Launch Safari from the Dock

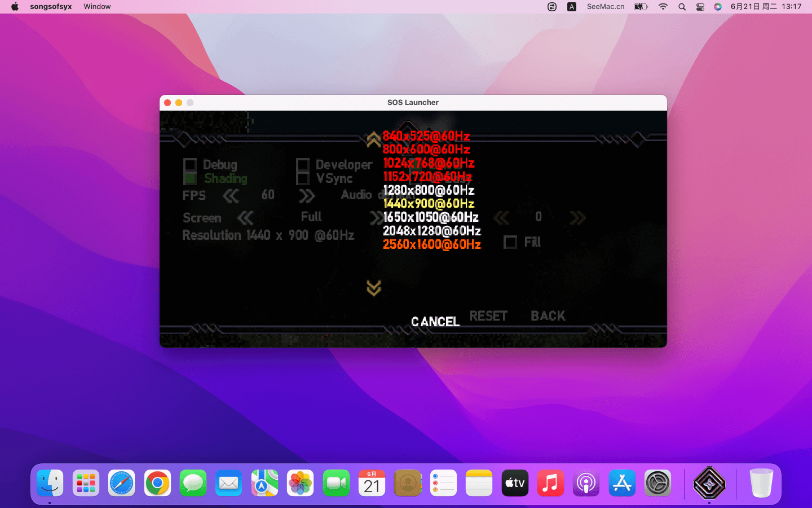[122, 483]
